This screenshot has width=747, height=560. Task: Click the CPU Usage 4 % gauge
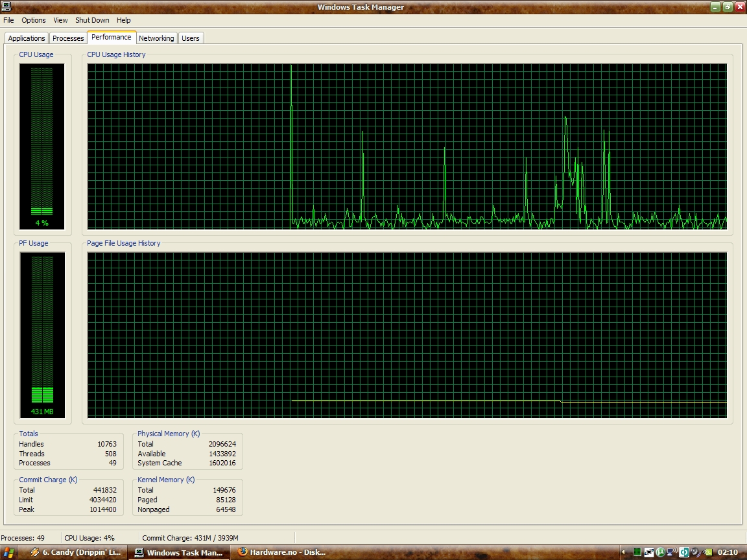point(42,146)
